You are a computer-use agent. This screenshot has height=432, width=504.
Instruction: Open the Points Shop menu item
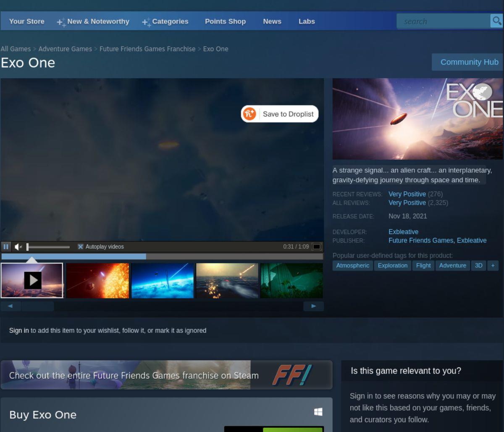point(225,21)
